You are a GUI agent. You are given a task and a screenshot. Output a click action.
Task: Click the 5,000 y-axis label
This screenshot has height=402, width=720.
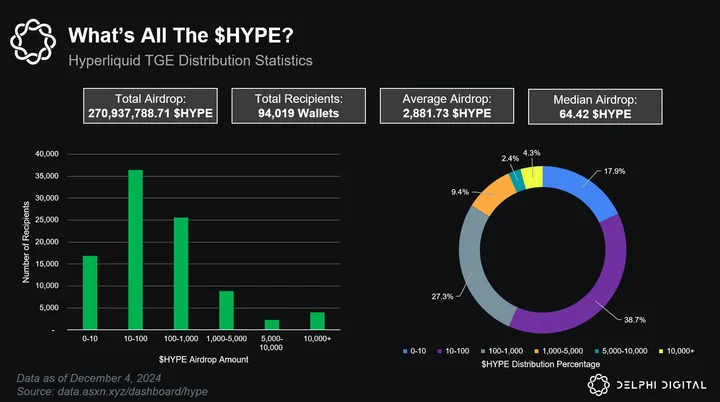coord(49,307)
